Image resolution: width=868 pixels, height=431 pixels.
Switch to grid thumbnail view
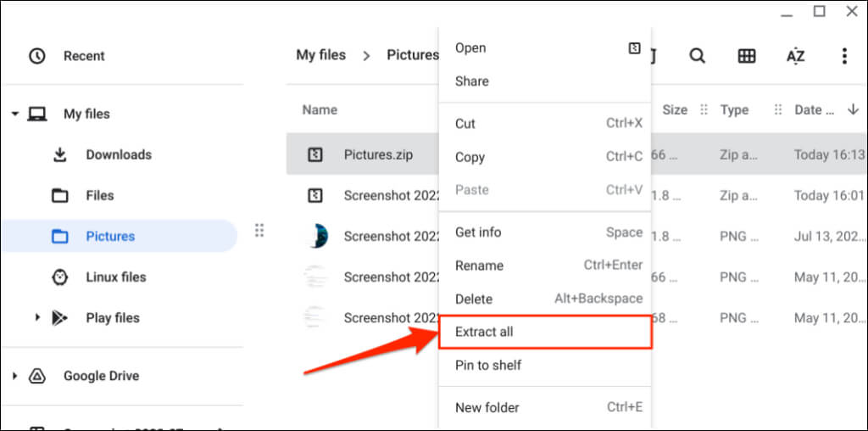[746, 56]
